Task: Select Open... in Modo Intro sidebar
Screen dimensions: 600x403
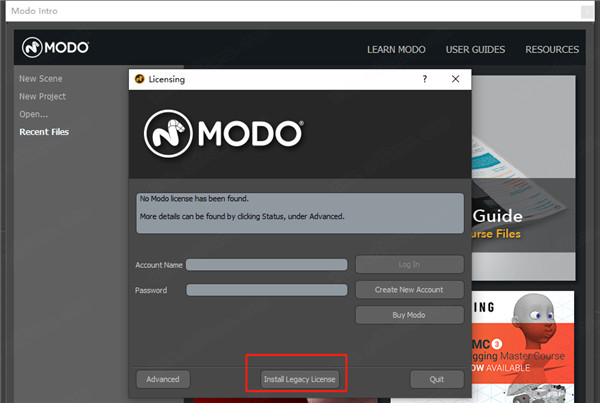Action: (x=34, y=114)
